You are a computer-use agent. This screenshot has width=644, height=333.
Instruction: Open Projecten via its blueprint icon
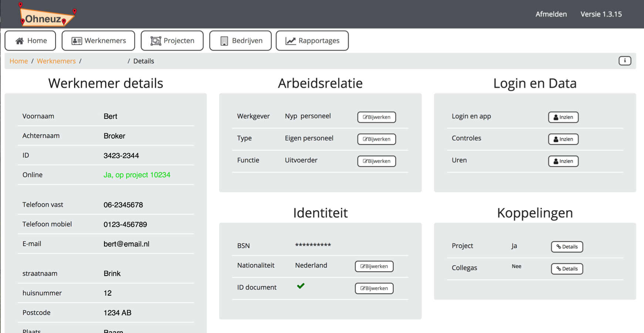[x=157, y=40]
